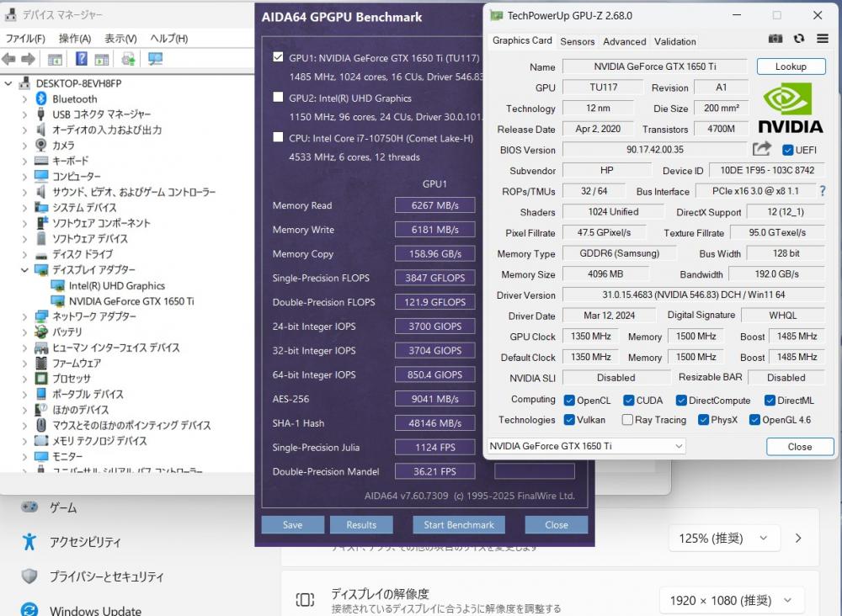Click Back arrow in Device Manager toolbar
Image resolution: width=842 pixels, height=616 pixels.
tap(8, 59)
